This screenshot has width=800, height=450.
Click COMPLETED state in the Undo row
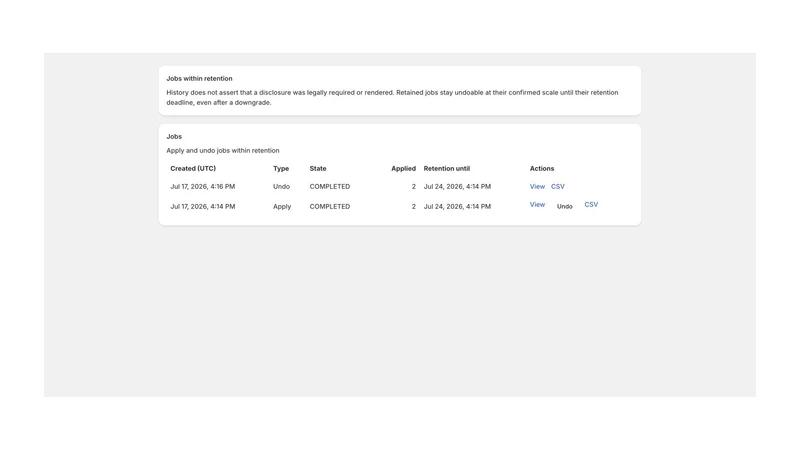tap(330, 187)
